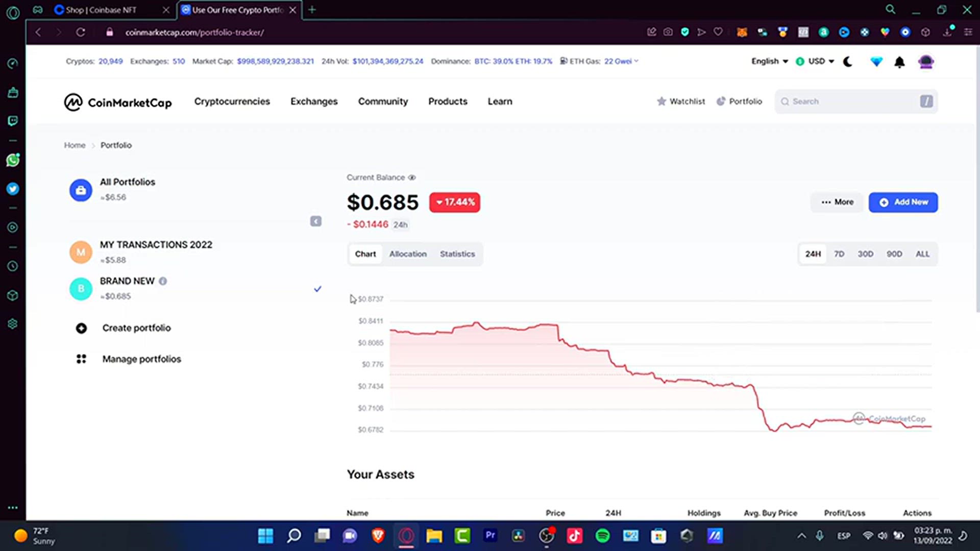980x551 pixels.
Task: Switch to Statistics tab
Action: (x=457, y=254)
